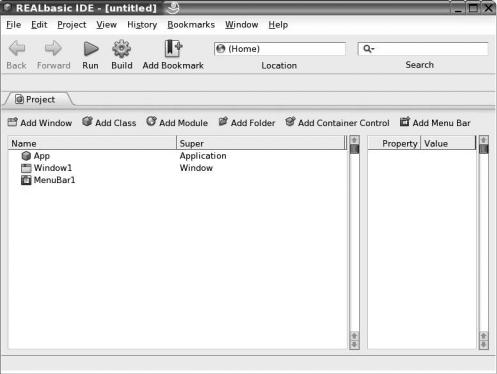Image resolution: width=497 pixels, height=374 pixels.
Task: Click project list scrollbar bottom down arrow
Action: point(355,344)
